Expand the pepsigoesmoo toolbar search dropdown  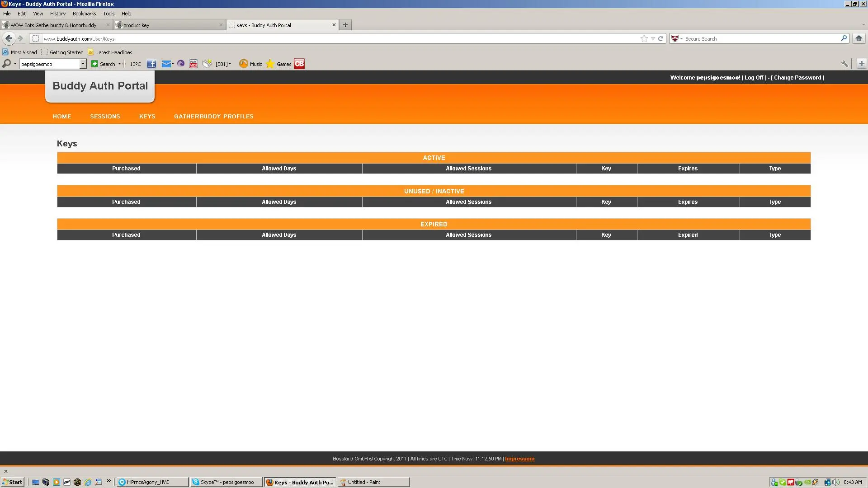83,64
